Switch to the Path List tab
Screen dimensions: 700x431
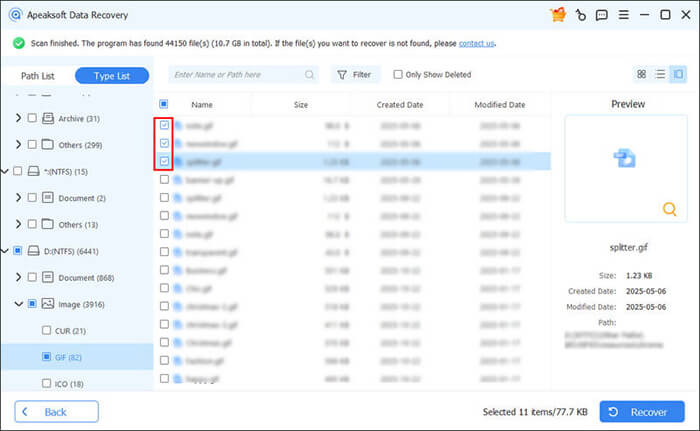tap(38, 76)
